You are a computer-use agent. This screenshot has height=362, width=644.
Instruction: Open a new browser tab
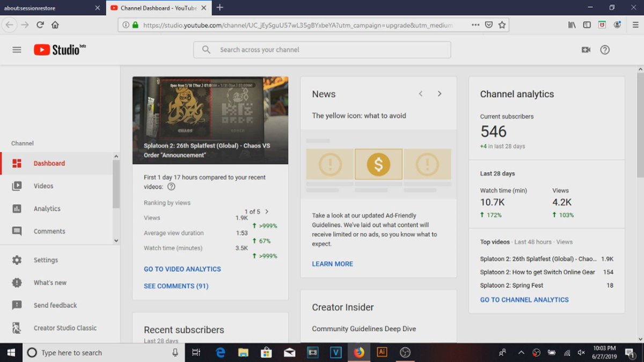point(219,8)
